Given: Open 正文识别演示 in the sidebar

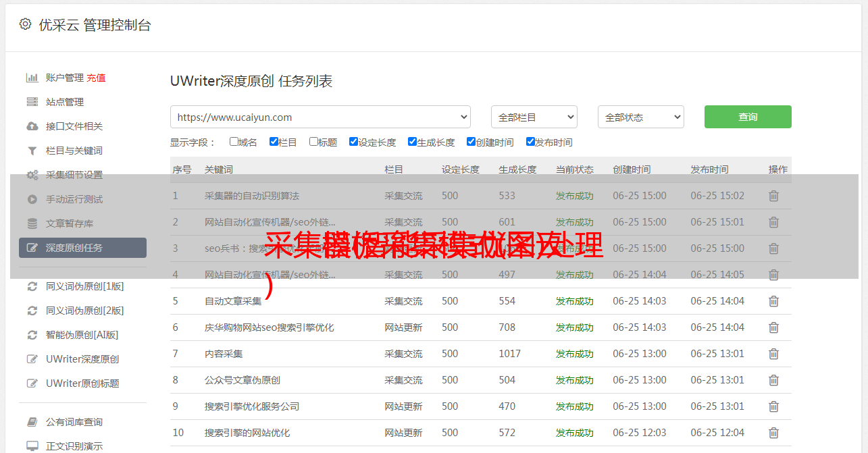Looking at the screenshot, I should click(74, 446).
